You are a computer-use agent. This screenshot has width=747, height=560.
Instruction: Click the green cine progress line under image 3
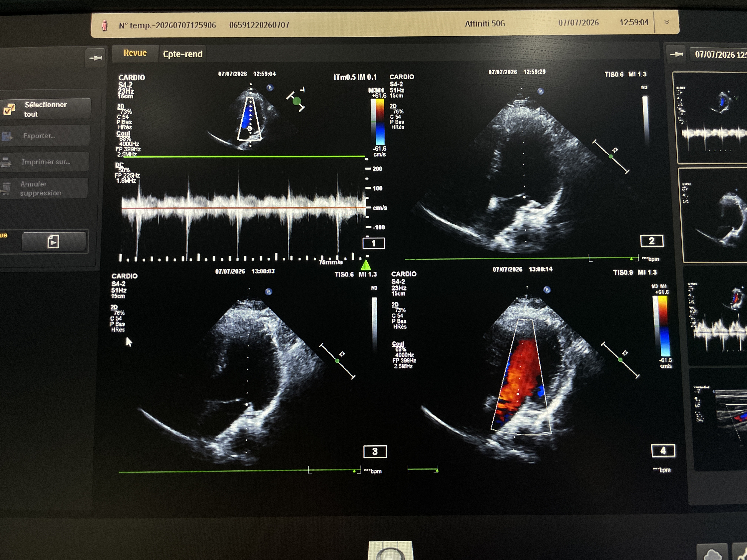point(239,471)
